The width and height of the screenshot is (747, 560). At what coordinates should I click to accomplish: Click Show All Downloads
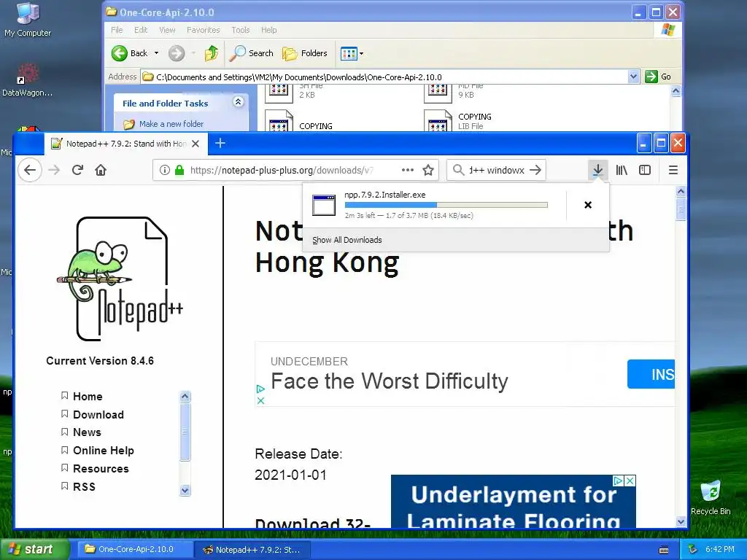pyautogui.click(x=347, y=240)
